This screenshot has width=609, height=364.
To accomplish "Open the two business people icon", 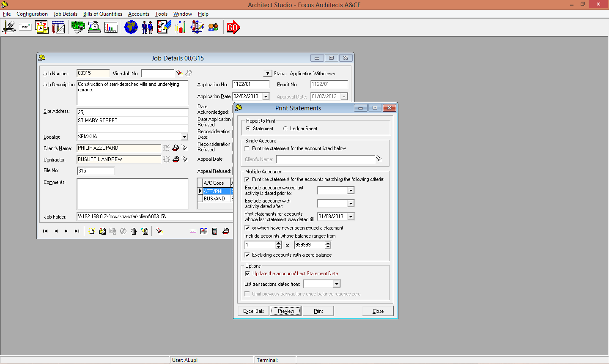I will click(147, 27).
